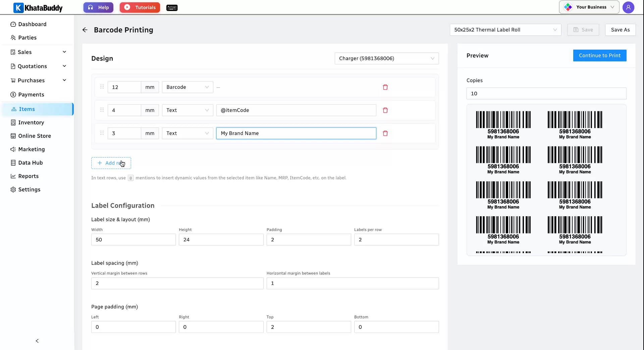The height and width of the screenshot is (350, 644).
Task: Click the Add row button
Action: click(111, 163)
